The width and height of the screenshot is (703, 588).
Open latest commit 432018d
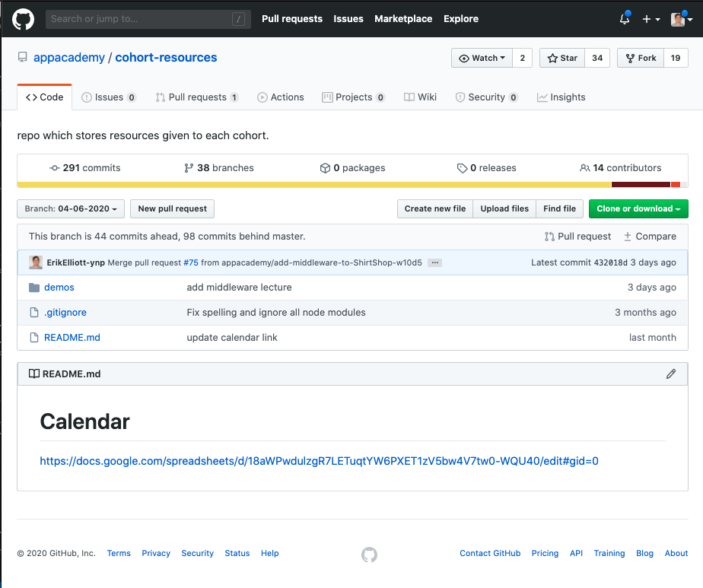pos(611,262)
